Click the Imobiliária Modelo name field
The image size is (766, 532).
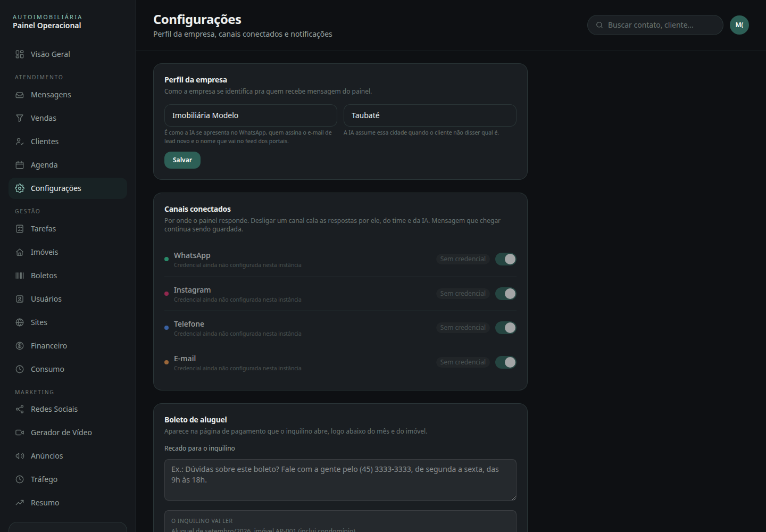point(251,115)
